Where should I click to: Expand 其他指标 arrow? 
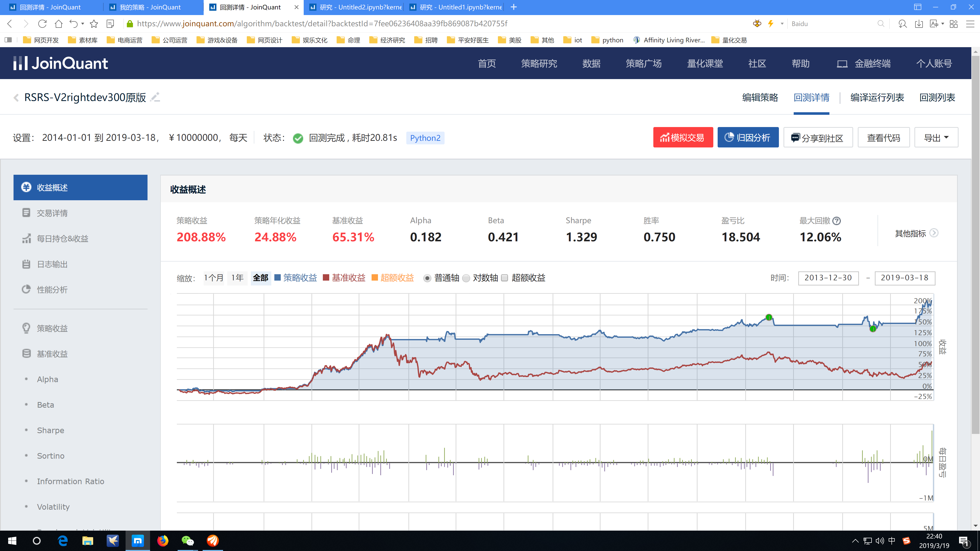tap(934, 233)
